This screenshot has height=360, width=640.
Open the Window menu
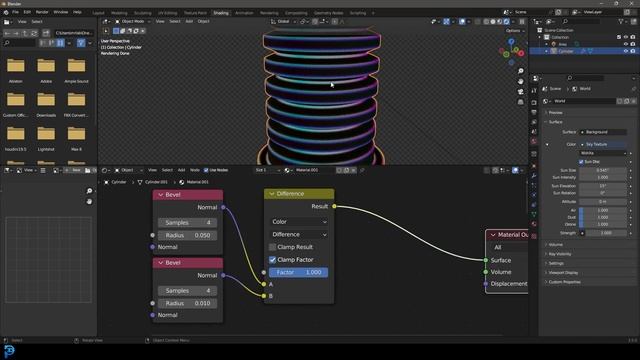point(60,12)
